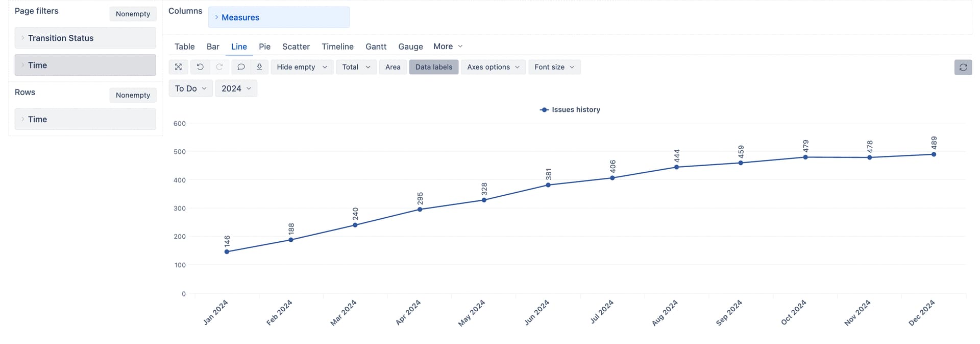Open the To Do status dropdown
This screenshot has height=344, width=980.
190,88
